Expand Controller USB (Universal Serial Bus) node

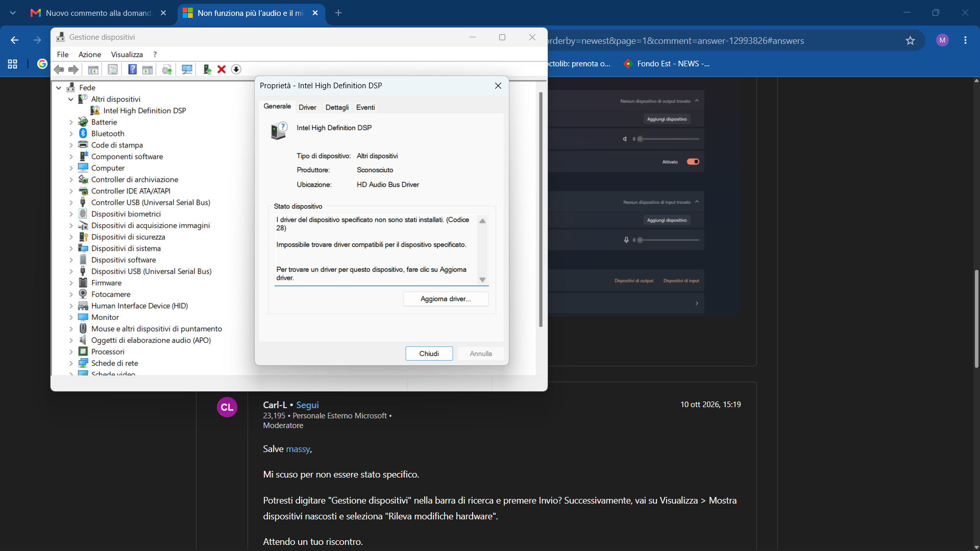pos(71,203)
